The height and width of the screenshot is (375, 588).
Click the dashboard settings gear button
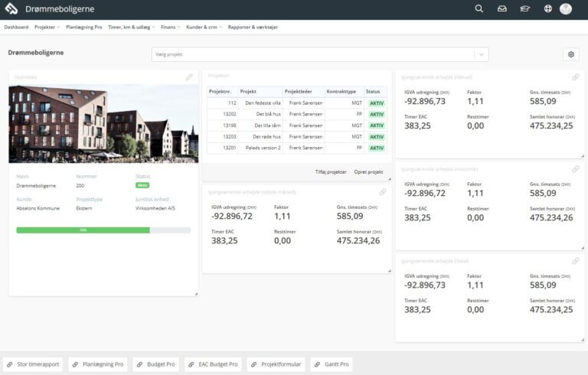pyautogui.click(x=570, y=54)
